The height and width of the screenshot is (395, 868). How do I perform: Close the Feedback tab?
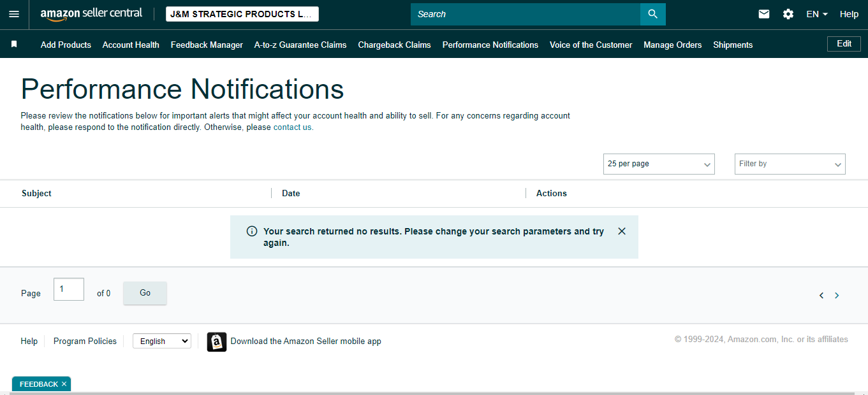click(x=64, y=384)
